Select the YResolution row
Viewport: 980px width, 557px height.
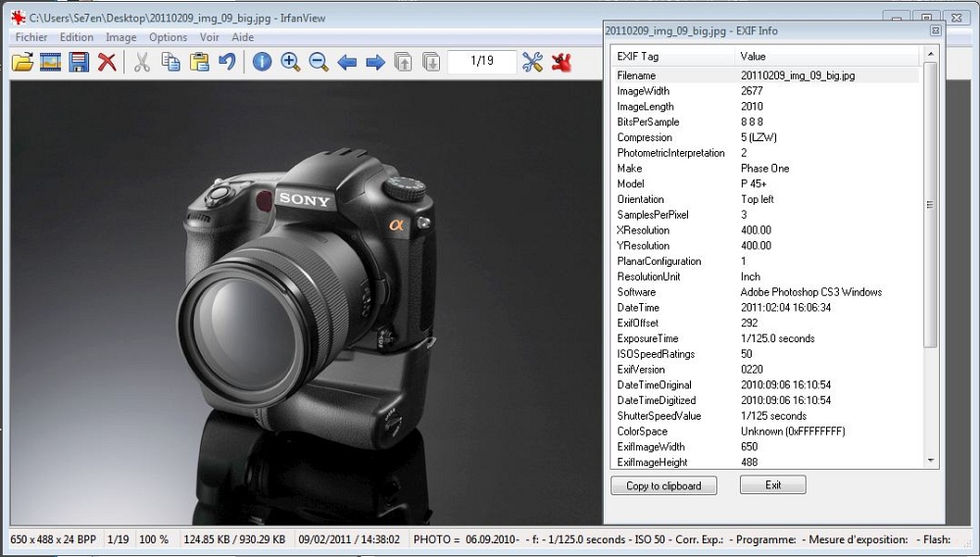(x=765, y=246)
